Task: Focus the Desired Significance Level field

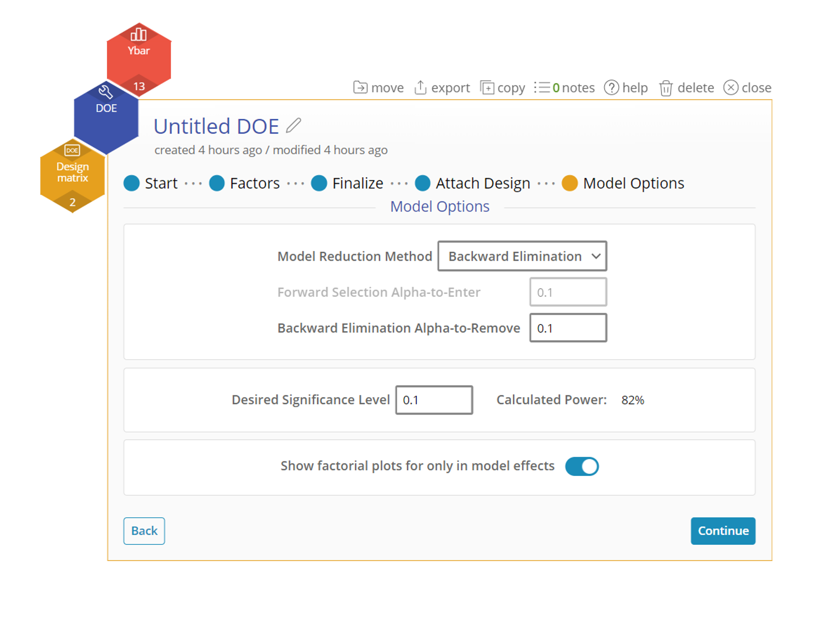Action: (434, 400)
